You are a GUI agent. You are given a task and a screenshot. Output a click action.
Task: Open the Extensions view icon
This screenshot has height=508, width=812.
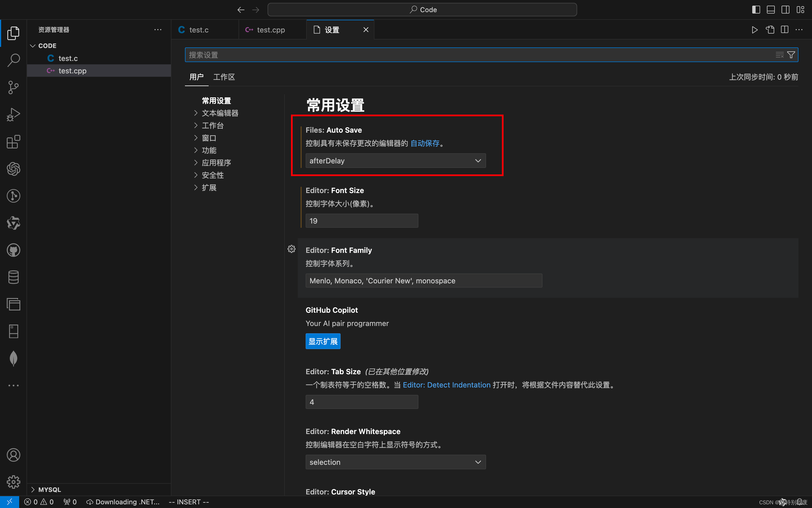point(14,142)
